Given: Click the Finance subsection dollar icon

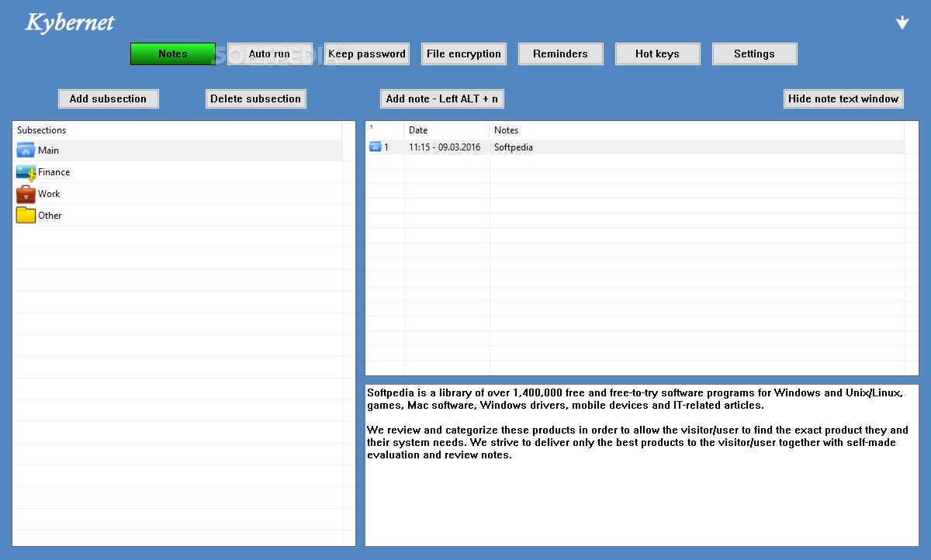Looking at the screenshot, I should coord(26,172).
